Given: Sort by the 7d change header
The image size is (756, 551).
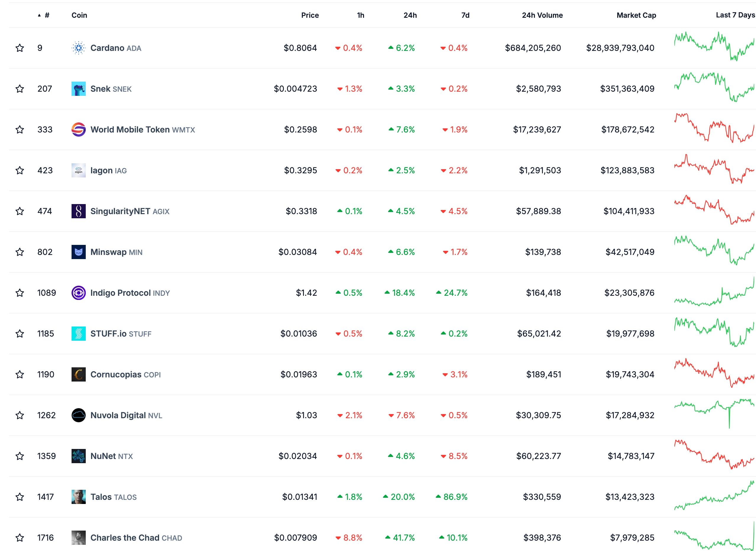Looking at the screenshot, I should [x=465, y=15].
